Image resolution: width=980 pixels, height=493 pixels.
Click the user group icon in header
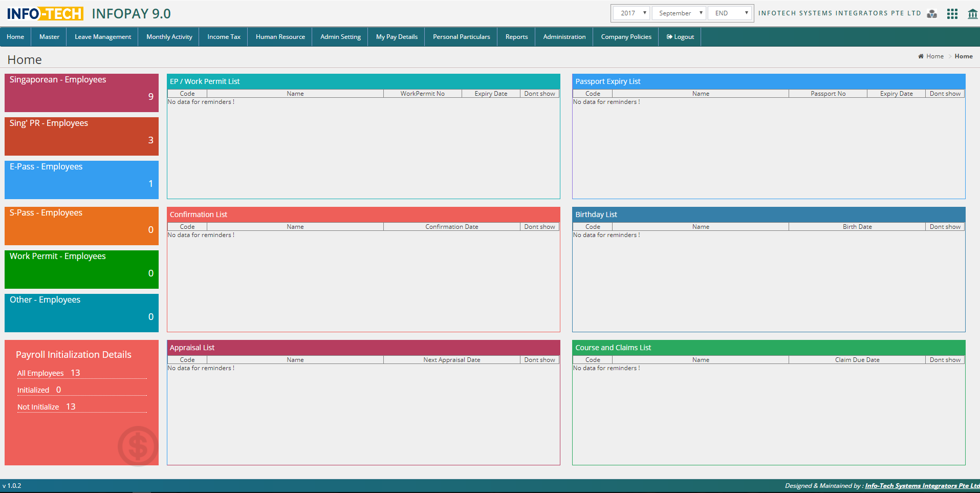[x=932, y=14]
